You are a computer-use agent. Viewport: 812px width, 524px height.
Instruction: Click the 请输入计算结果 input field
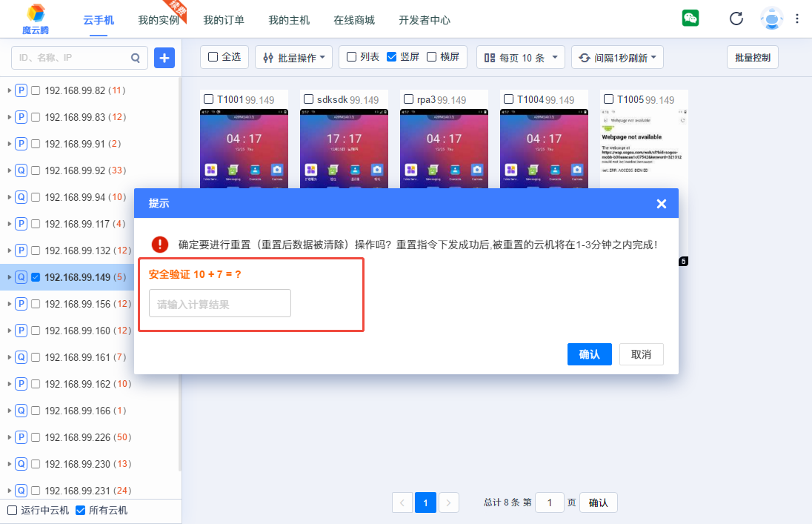pyautogui.click(x=220, y=304)
